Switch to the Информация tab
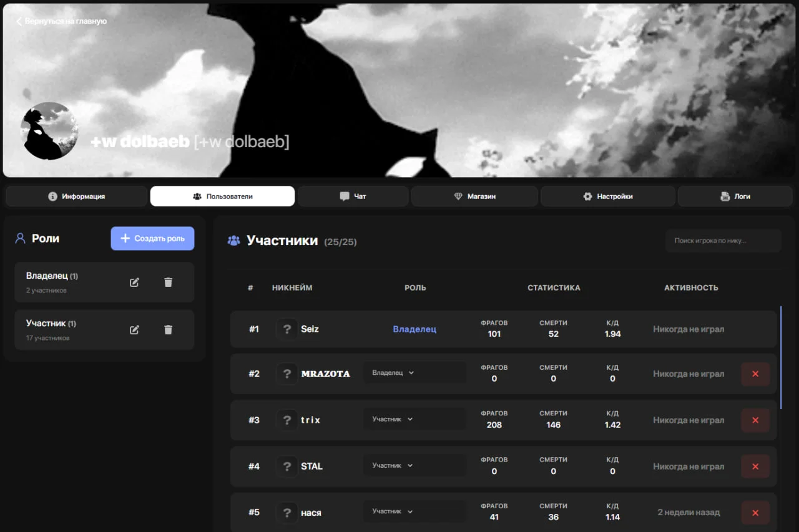Image resolution: width=799 pixels, height=532 pixels. (77, 196)
